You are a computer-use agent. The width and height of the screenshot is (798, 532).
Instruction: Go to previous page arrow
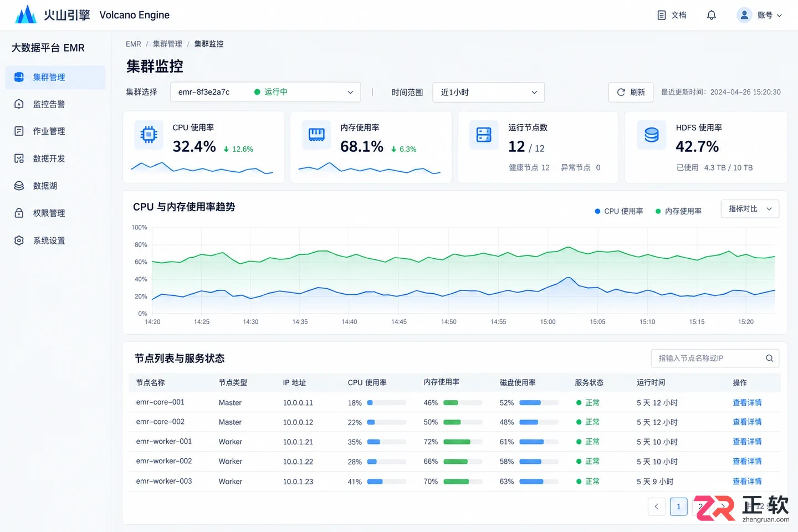657,507
